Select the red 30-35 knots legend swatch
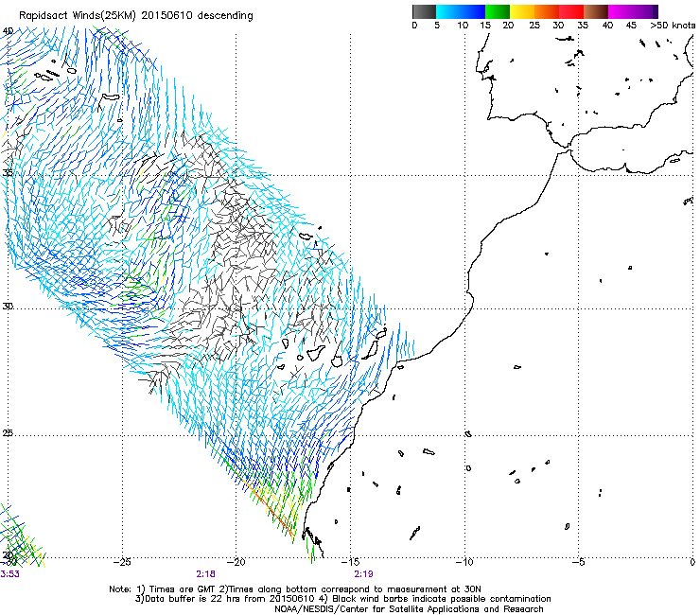The width and height of the screenshot is (700, 615). [x=571, y=11]
